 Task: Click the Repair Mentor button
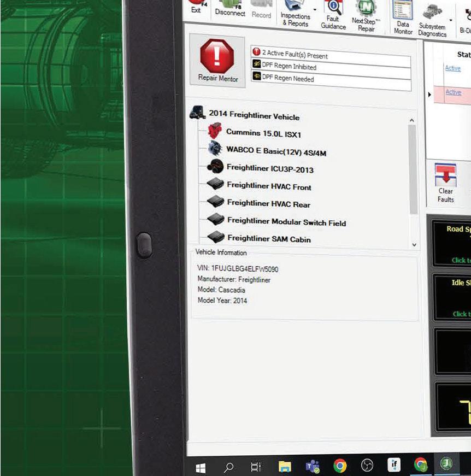pyautogui.click(x=217, y=61)
